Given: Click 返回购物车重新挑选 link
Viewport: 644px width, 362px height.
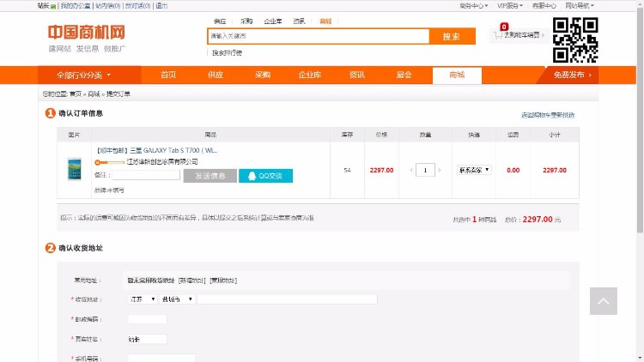Looking at the screenshot, I should pyautogui.click(x=548, y=115).
